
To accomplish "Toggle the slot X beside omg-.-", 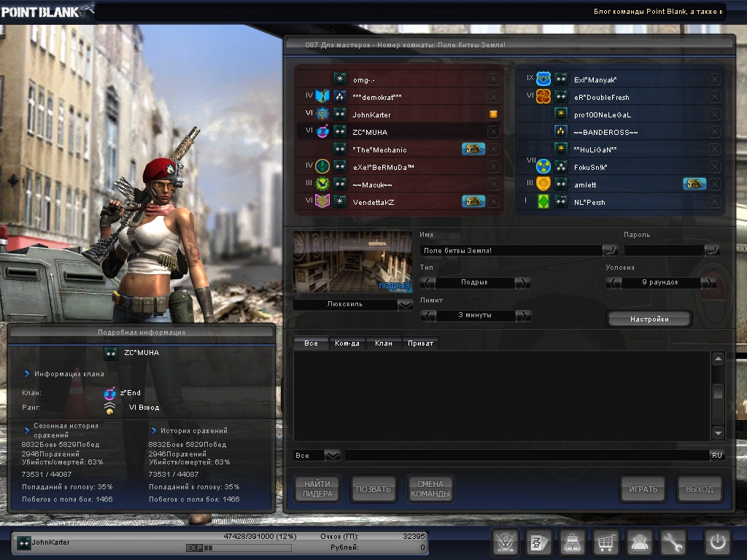I will pos(494,79).
